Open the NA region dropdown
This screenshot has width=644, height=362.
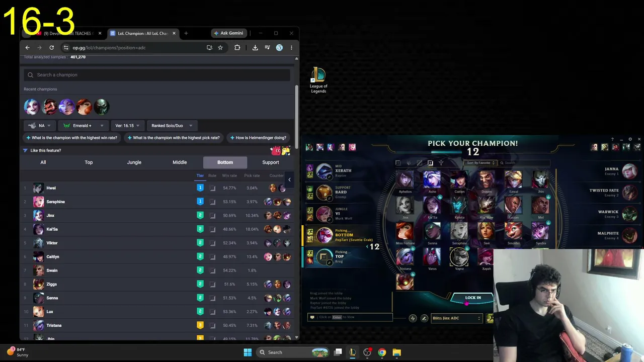point(40,126)
